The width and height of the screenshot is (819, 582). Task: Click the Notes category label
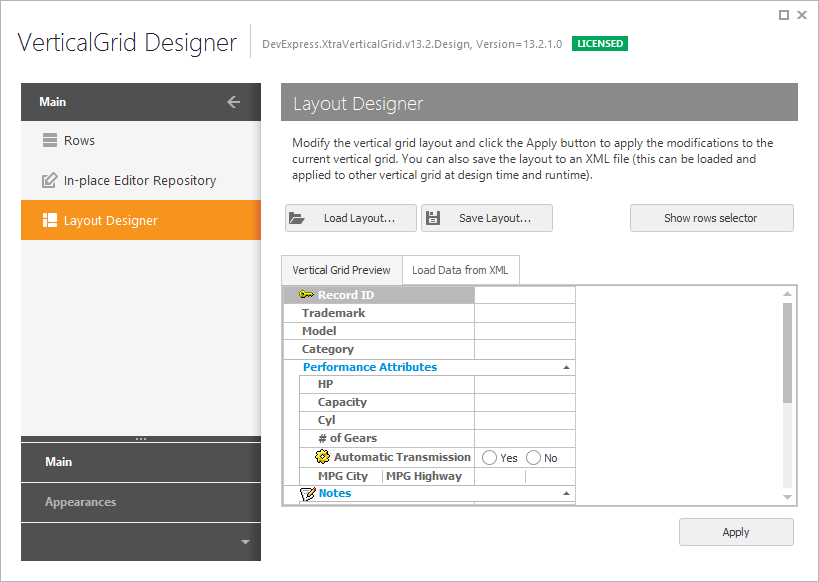[335, 493]
